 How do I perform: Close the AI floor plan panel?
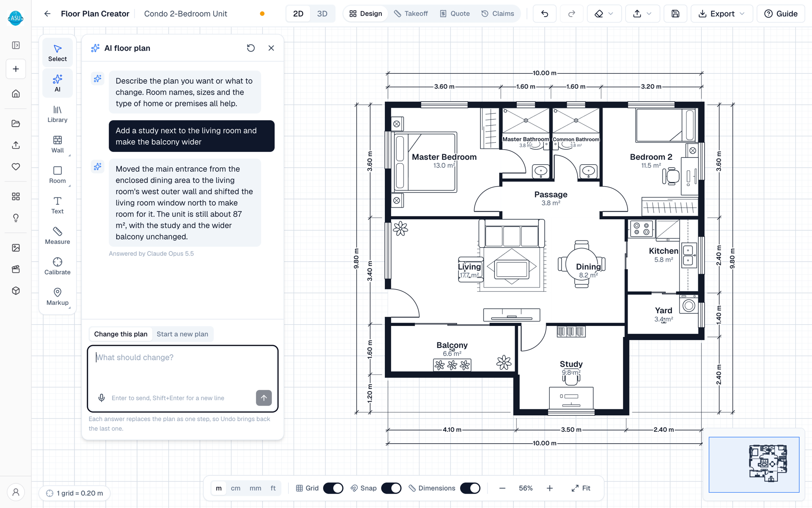point(271,48)
